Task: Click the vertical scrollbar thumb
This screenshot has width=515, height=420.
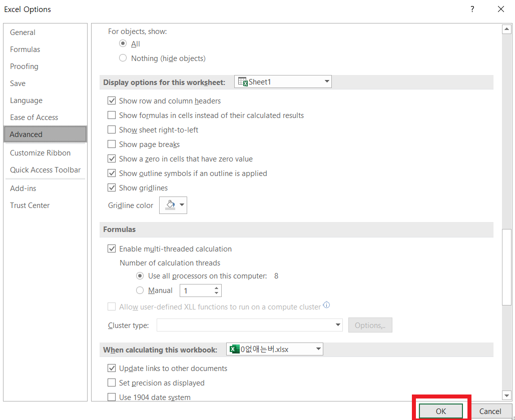Action: (506, 267)
